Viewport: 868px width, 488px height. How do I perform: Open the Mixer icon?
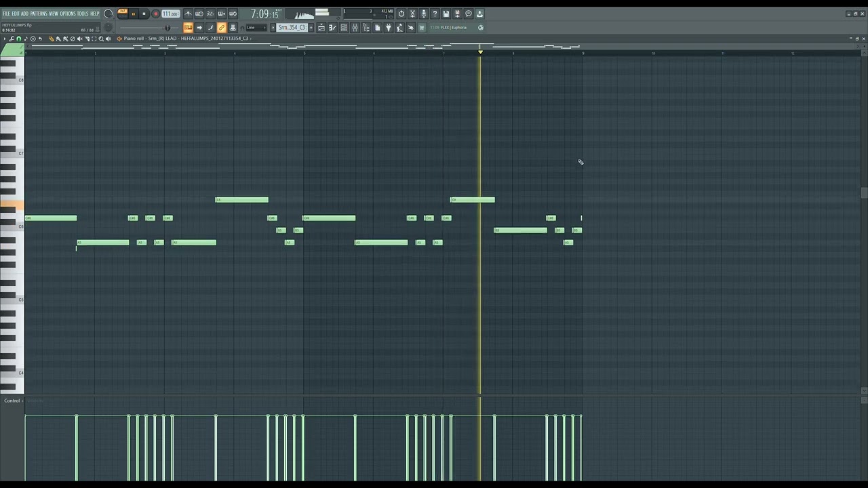tap(355, 28)
